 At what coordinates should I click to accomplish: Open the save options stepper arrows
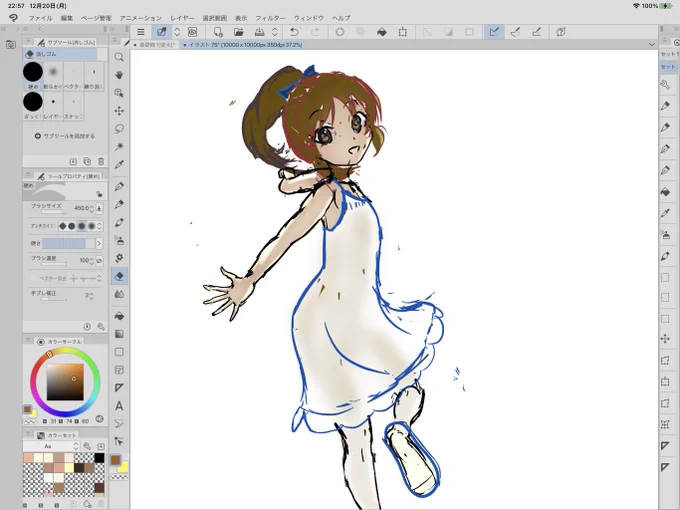275,32
